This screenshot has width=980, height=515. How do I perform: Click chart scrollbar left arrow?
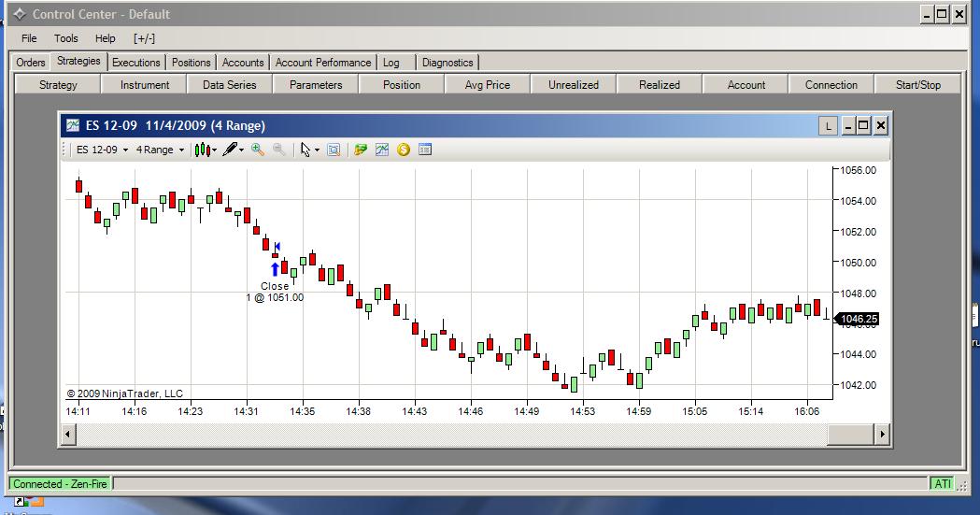tap(69, 434)
